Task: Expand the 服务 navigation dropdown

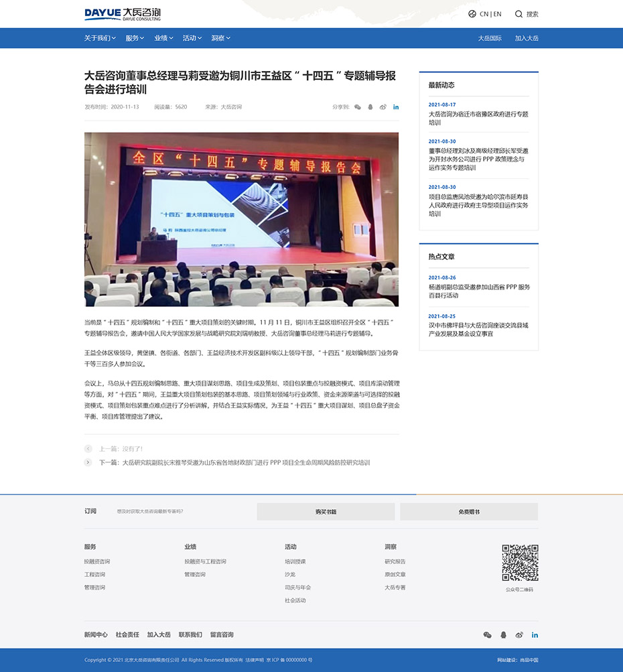Action: tap(135, 38)
